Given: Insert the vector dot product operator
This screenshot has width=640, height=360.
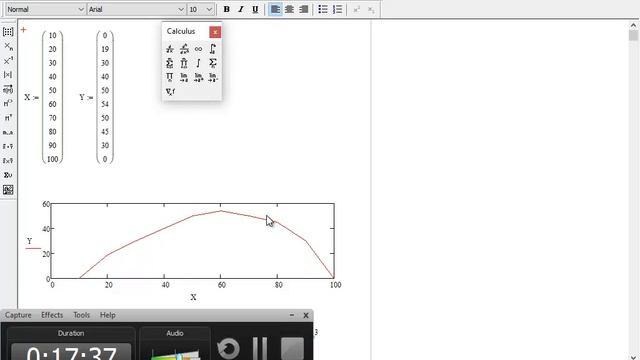Looking at the screenshot, I should tap(8, 147).
